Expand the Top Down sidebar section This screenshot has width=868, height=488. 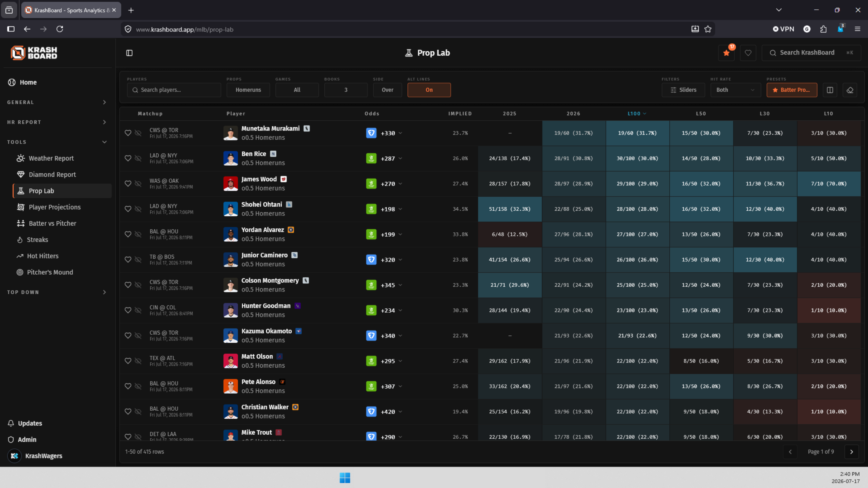coord(57,292)
